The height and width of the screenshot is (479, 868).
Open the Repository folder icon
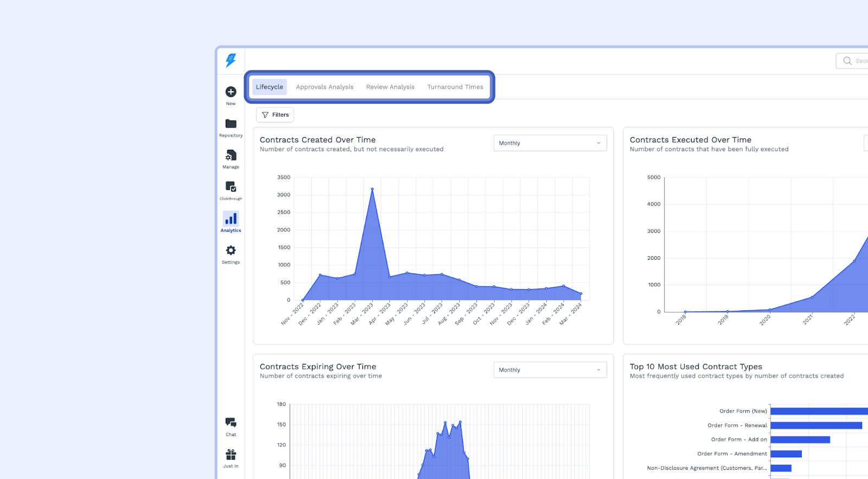pos(231,124)
